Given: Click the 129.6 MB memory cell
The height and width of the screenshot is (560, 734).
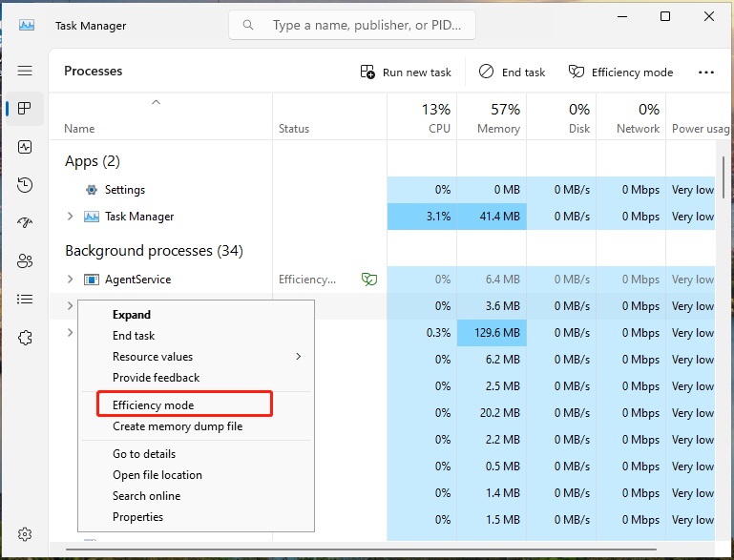Looking at the screenshot, I should [x=492, y=333].
